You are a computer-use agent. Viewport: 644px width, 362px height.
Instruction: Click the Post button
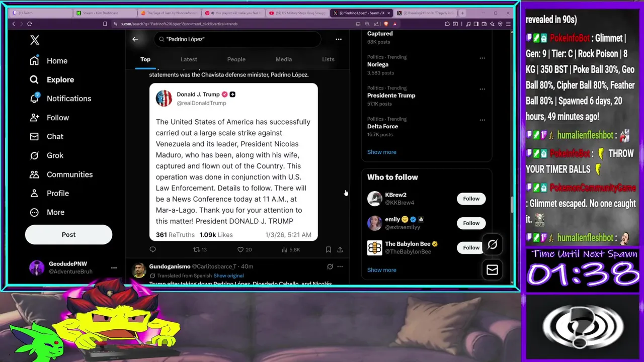click(x=68, y=234)
